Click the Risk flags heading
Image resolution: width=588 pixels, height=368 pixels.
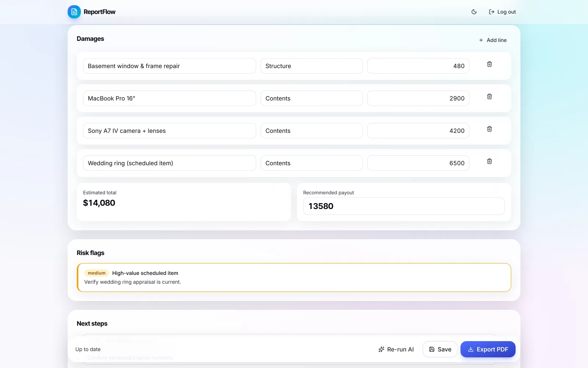tap(90, 253)
